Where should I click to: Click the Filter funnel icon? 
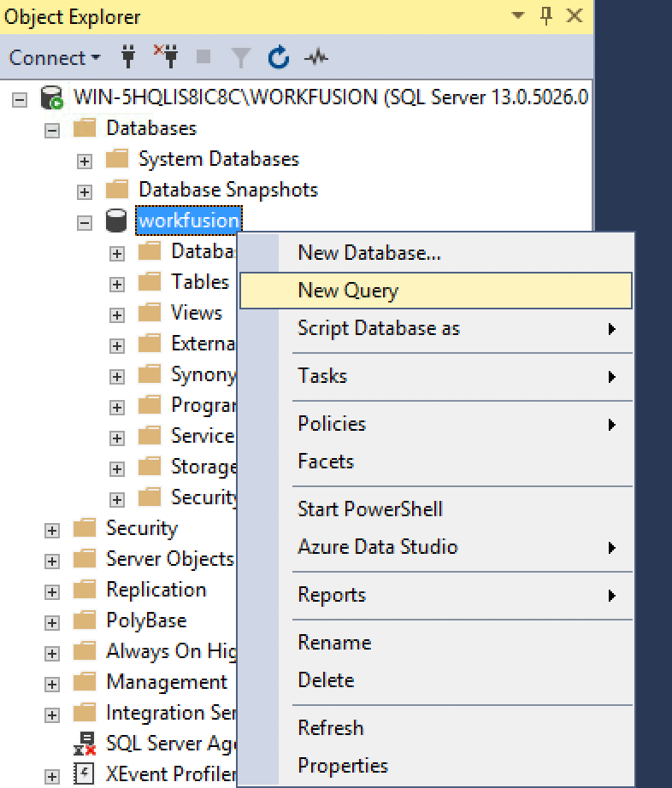[x=241, y=57]
